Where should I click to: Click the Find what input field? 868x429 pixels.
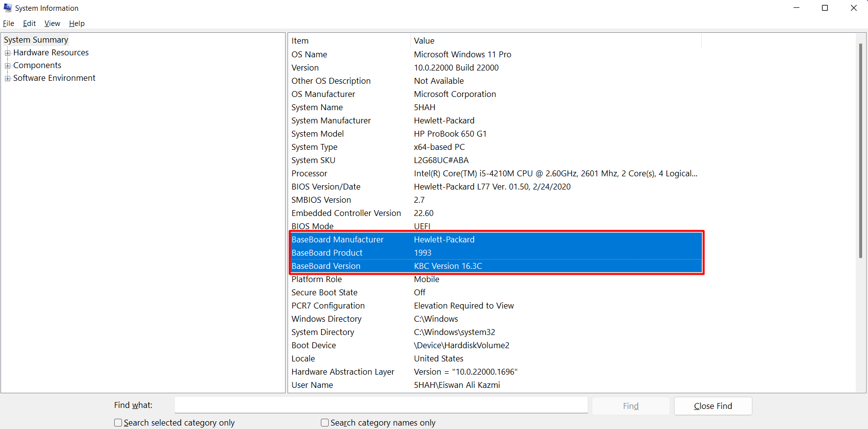381,405
